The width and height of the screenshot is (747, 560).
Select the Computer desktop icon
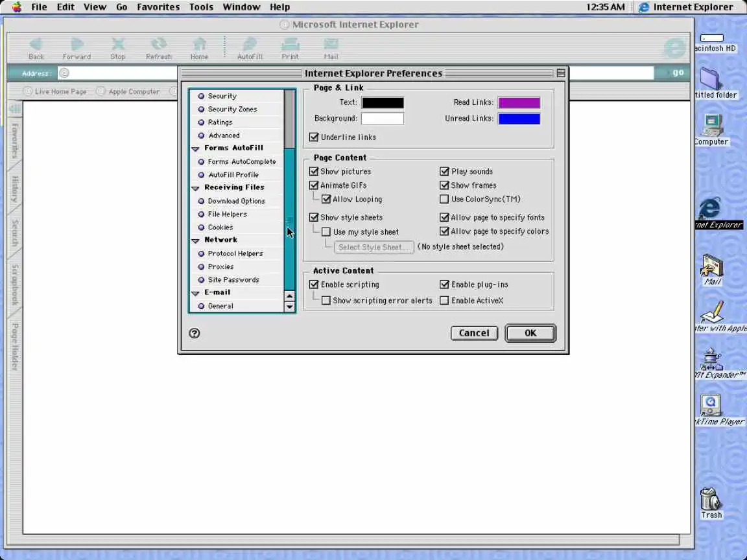(x=712, y=126)
